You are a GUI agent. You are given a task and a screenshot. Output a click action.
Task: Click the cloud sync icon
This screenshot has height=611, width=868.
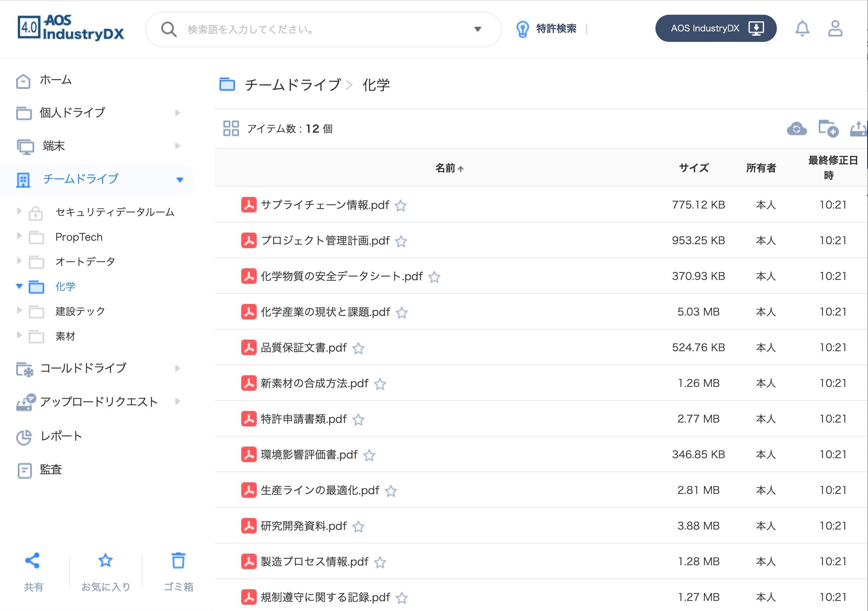[796, 129]
